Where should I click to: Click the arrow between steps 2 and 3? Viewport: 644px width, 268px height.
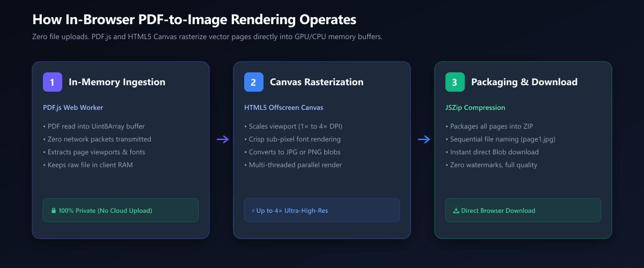pyautogui.click(x=424, y=139)
